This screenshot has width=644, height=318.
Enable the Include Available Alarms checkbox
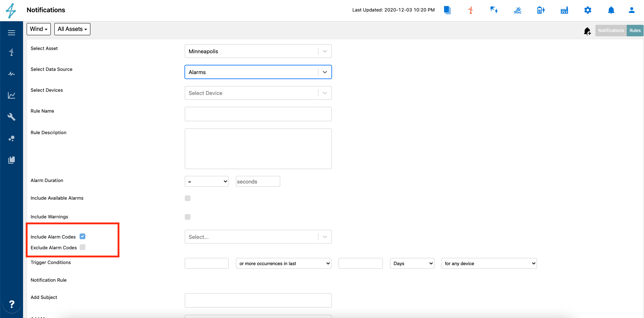tap(188, 198)
